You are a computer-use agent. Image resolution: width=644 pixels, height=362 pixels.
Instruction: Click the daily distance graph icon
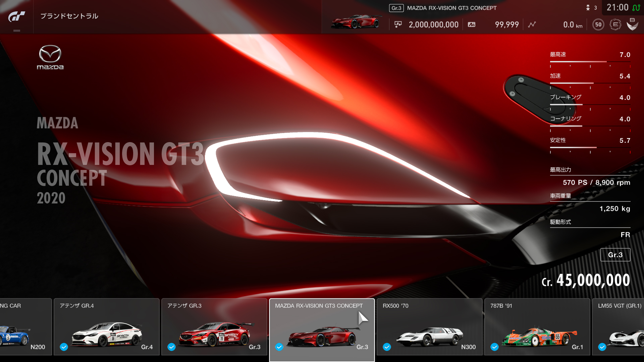532,24
